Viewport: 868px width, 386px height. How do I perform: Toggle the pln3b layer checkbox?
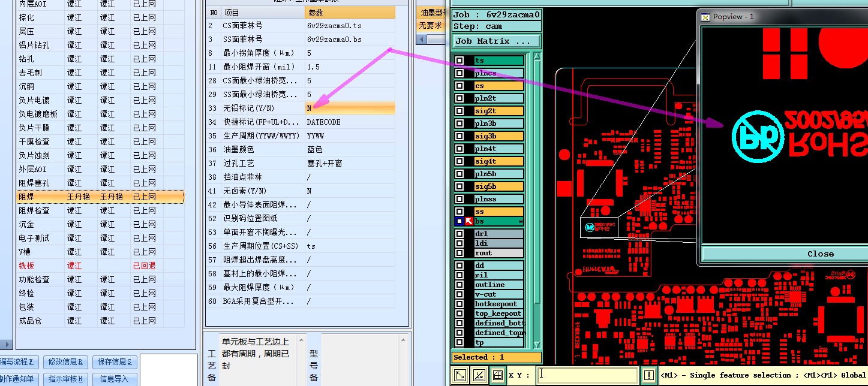[x=459, y=123]
